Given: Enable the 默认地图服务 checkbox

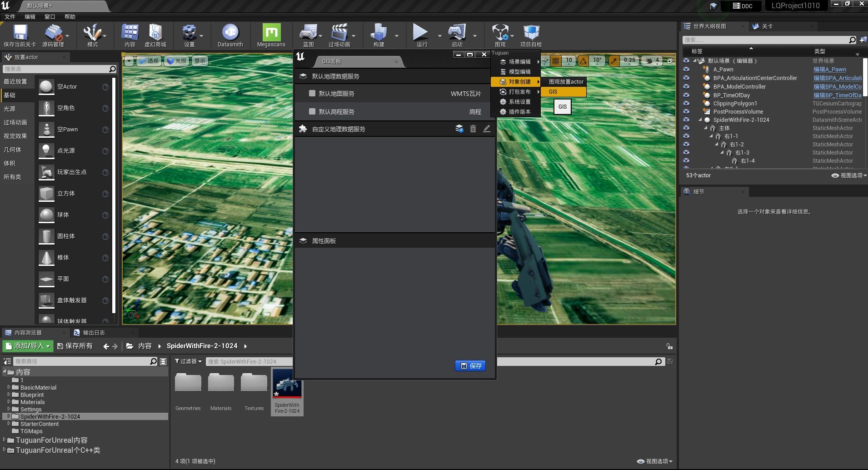Looking at the screenshot, I should pos(312,94).
